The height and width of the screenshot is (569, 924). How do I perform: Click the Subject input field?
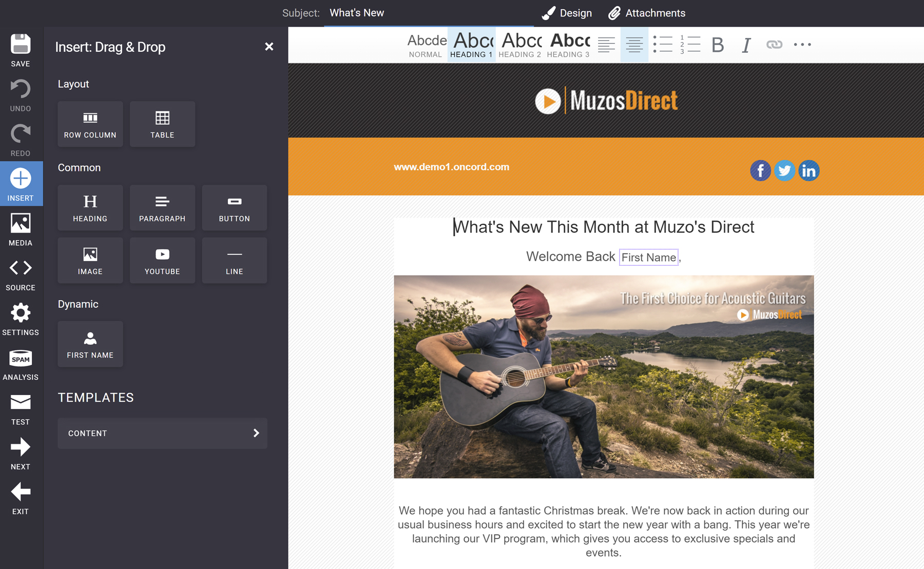coord(429,13)
